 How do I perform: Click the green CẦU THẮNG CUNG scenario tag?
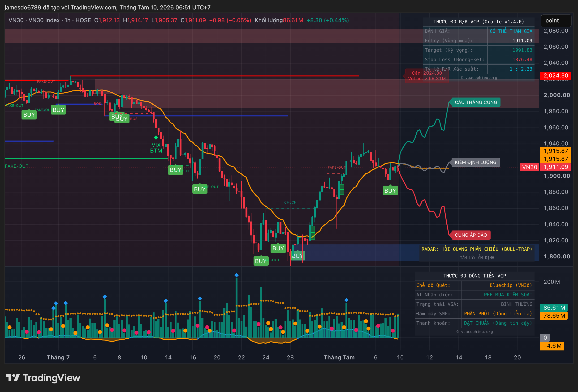[475, 102]
